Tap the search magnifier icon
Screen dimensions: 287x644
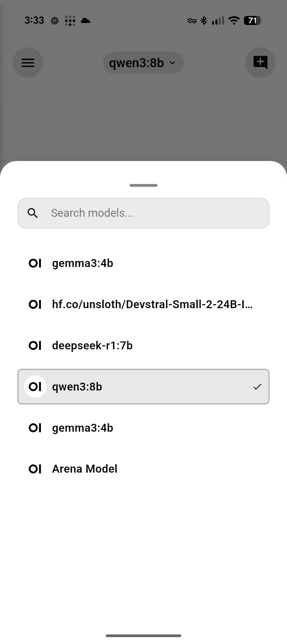(33, 213)
